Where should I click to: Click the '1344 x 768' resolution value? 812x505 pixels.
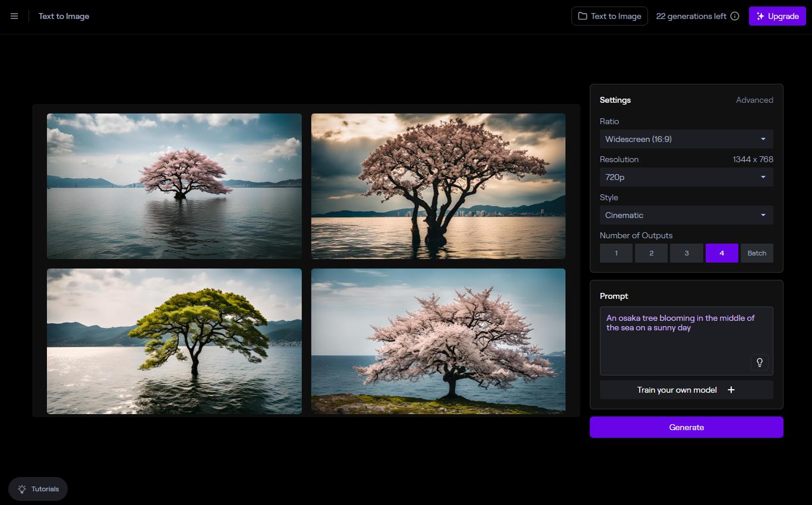(753, 159)
